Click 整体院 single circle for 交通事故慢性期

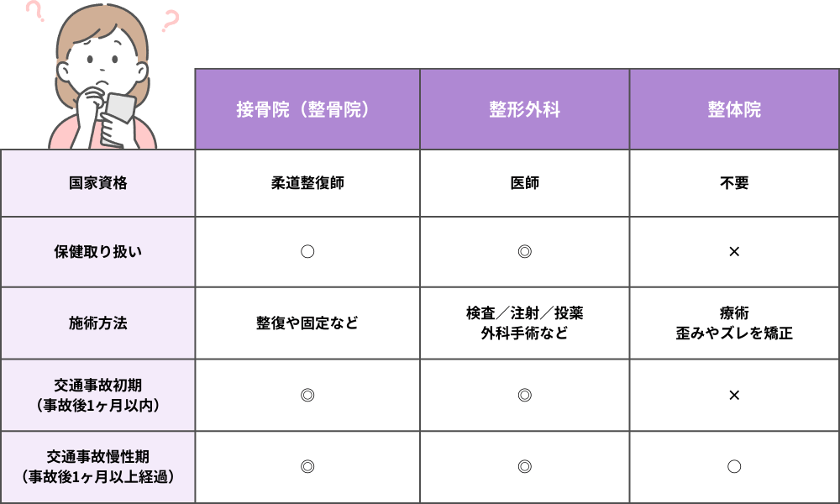(x=734, y=466)
